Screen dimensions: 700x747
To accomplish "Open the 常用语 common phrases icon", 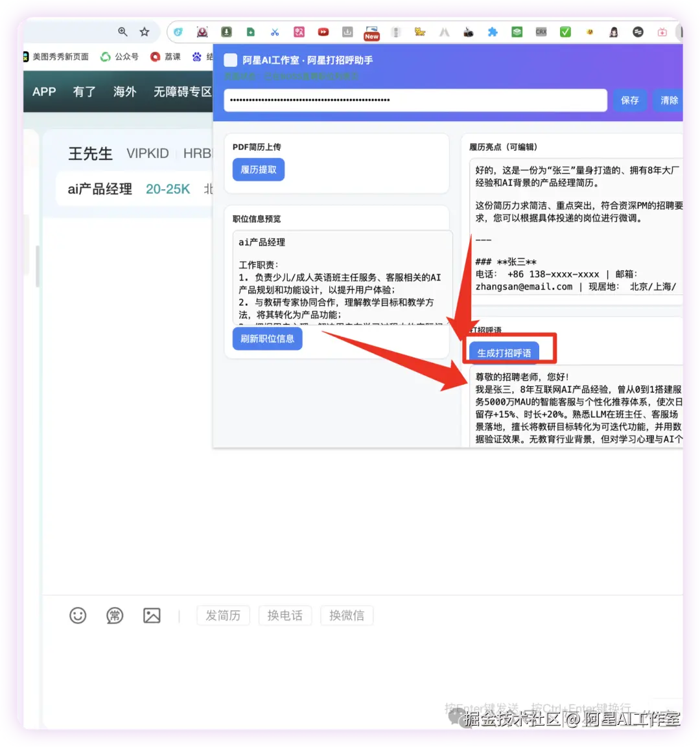I will coord(115,615).
